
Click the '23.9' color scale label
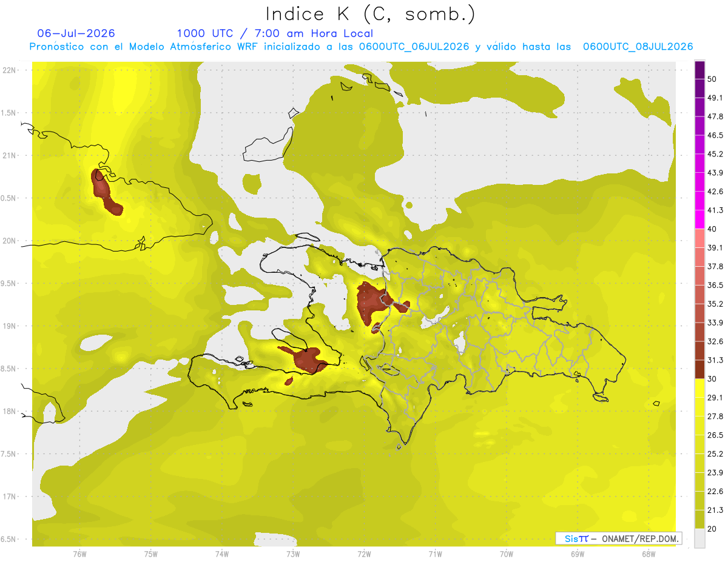click(716, 473)
